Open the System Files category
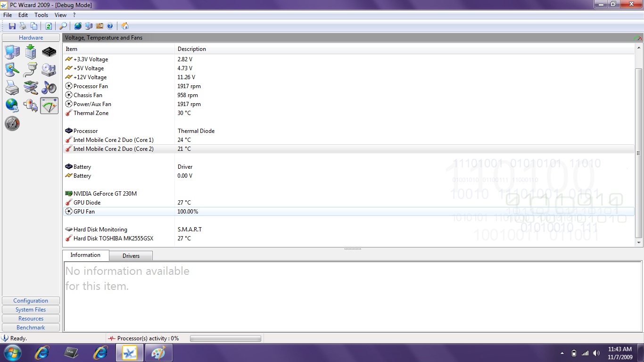 tap(31, 310)
